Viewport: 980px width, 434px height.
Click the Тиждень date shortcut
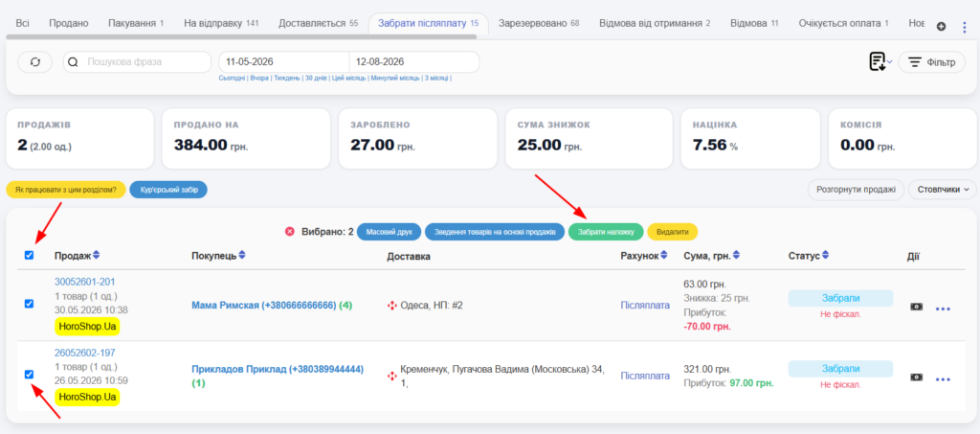click(287, 79)
